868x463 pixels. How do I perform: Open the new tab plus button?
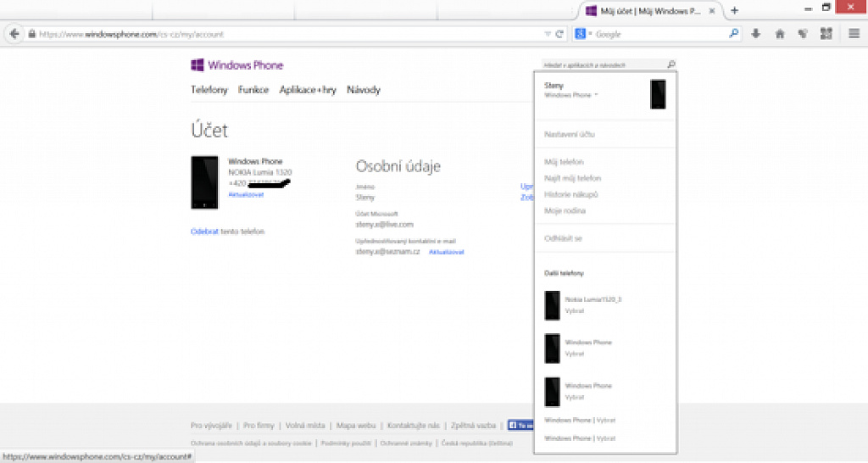(x=735, y=10)
